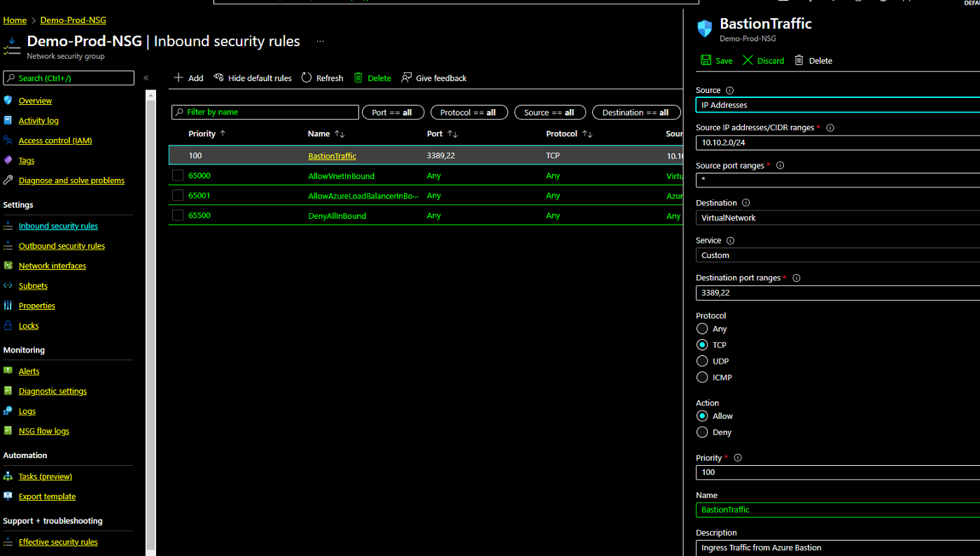
Task: Open the Source == all filter pill
Action: click(x=549, y=112)
